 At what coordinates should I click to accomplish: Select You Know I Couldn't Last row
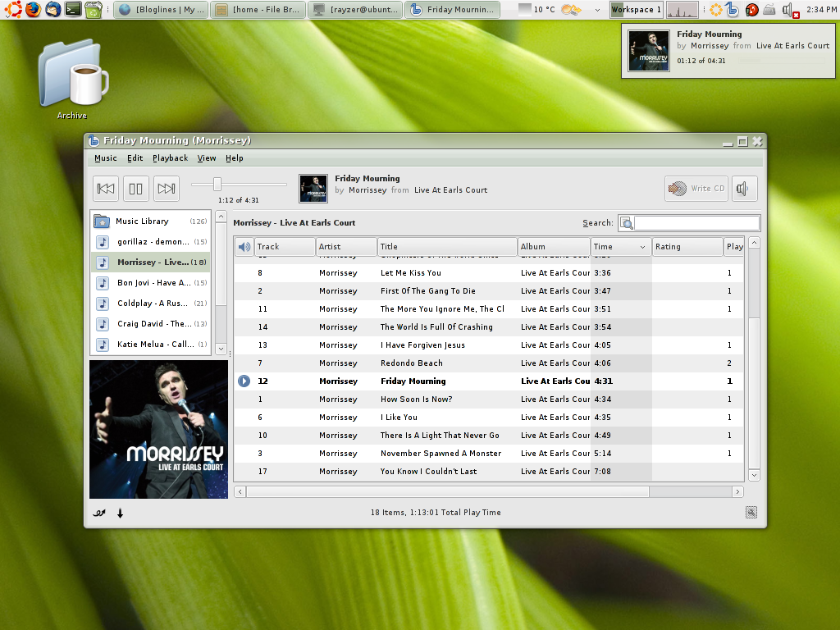coord(489,472)
